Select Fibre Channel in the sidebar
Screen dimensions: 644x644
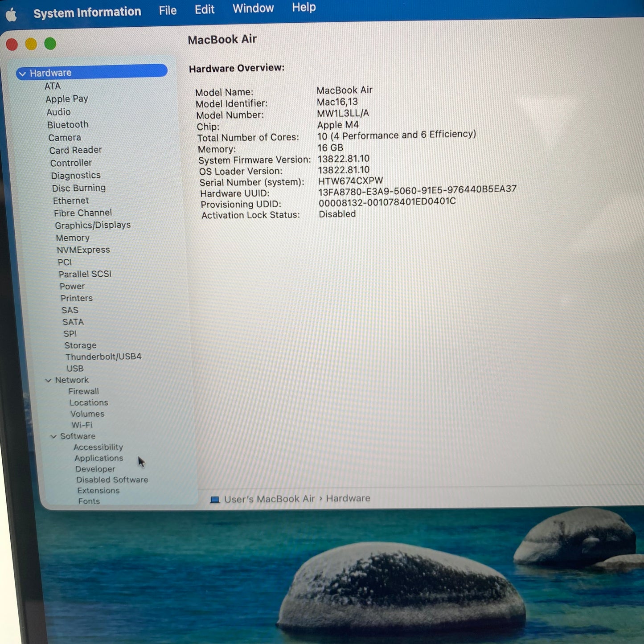pos(83,213)
